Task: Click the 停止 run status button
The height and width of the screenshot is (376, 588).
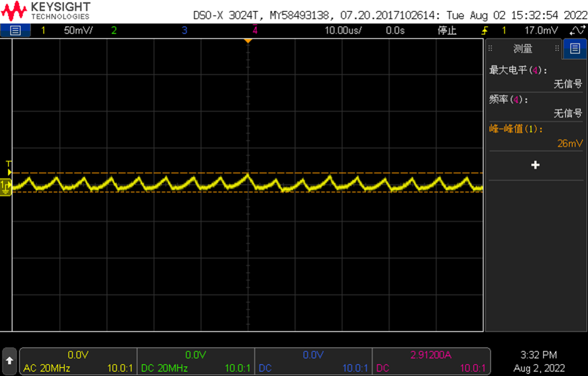Action: tap(447, 30)
